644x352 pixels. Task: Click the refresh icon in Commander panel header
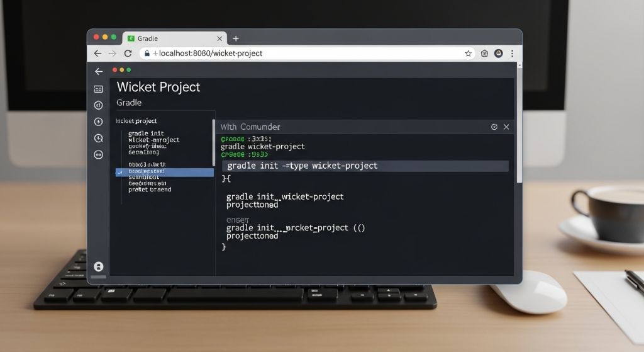click(x=494, y=127)
